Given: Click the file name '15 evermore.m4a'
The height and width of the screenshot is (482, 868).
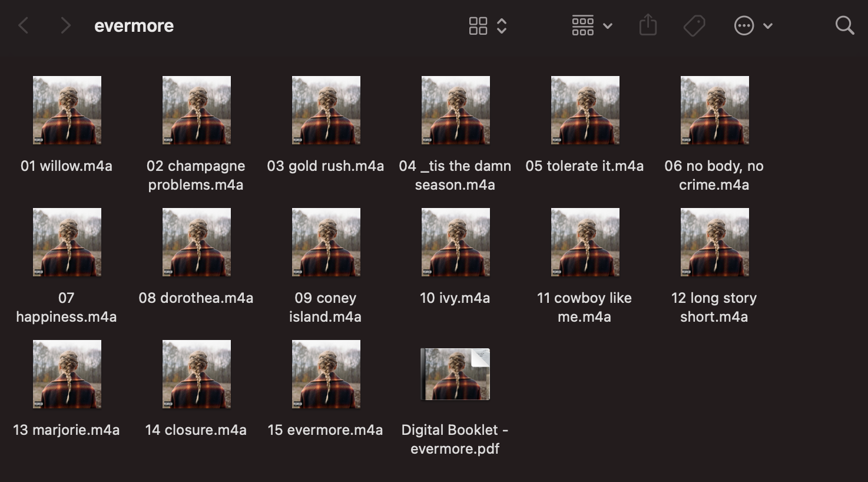Looking at the screenshot, I should click(x=326, y=430).
